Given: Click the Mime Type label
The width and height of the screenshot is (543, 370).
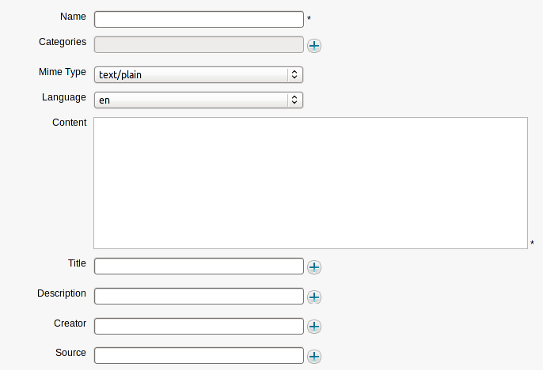Looking at the screenshot, I should (x=62, y=72).
